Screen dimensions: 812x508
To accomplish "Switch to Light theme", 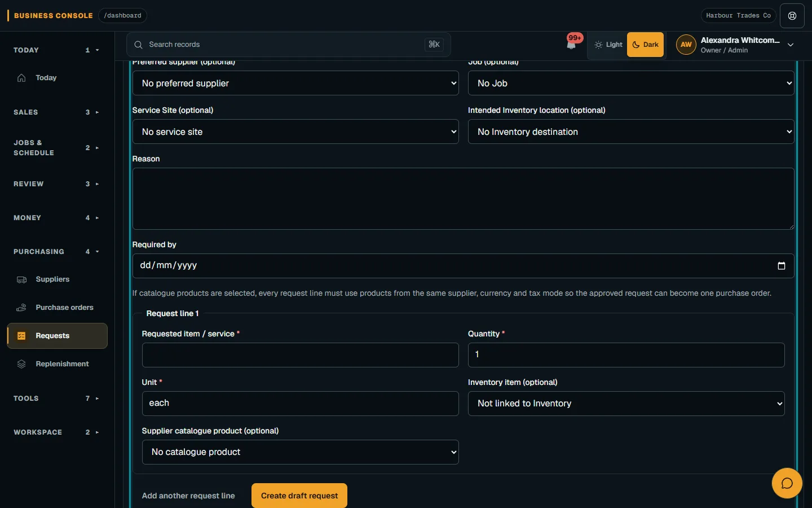I will (608, 45).
